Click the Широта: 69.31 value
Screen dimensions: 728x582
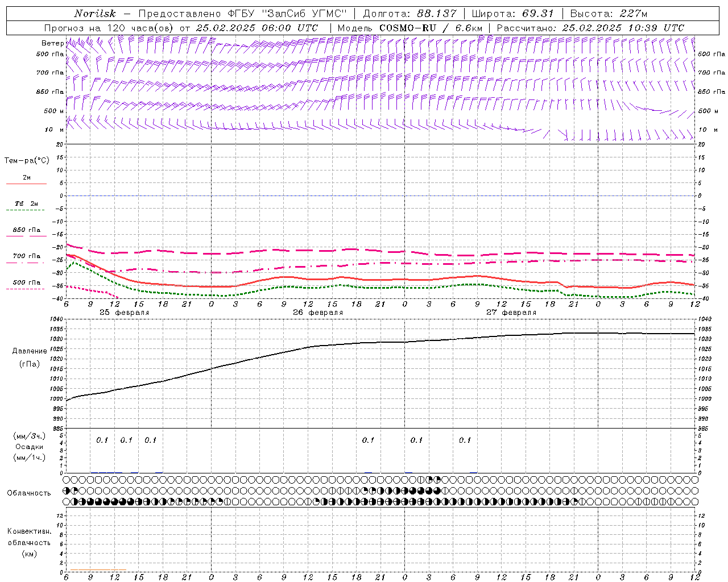tap(513, 14)
